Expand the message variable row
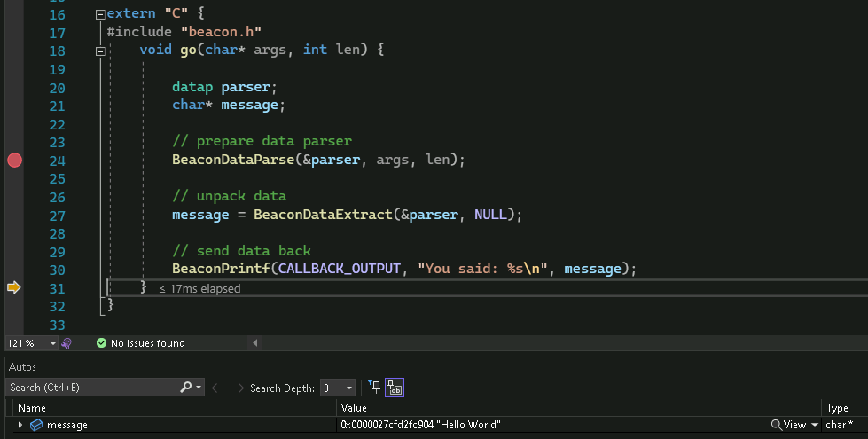The width and height of the screenshot is (868, 439). pyautogui.click(x=20, y=425)
